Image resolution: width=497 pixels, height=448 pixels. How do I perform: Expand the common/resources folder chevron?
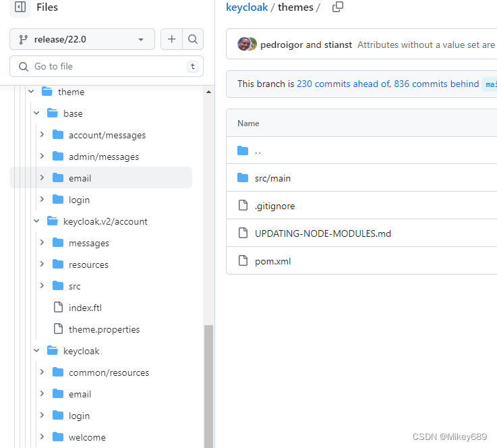[x=42, y=372]
